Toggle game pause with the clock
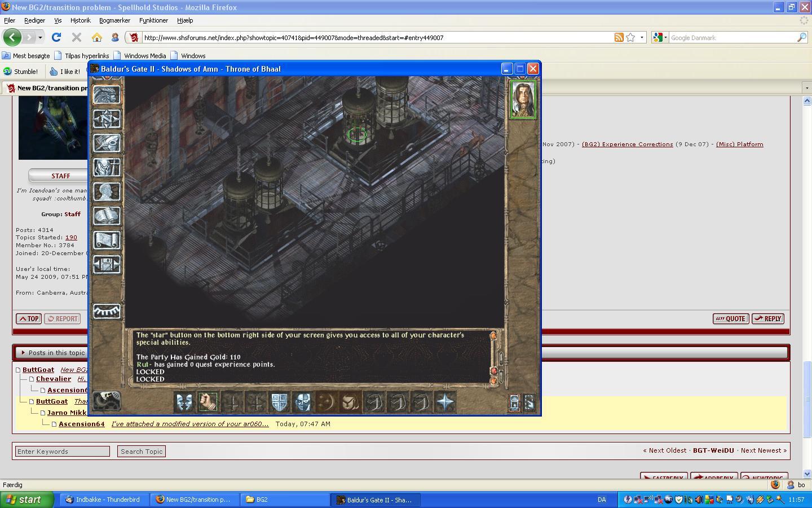 coord(106,401)
